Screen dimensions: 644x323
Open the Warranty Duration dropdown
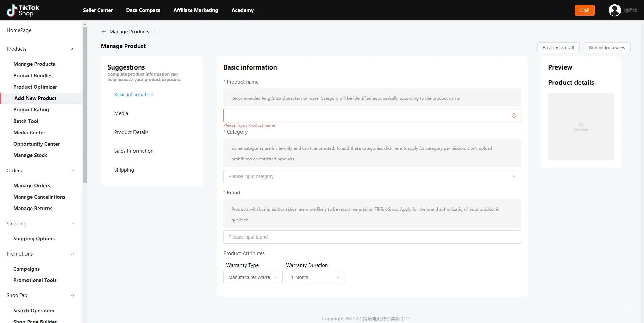pos(316,277)
